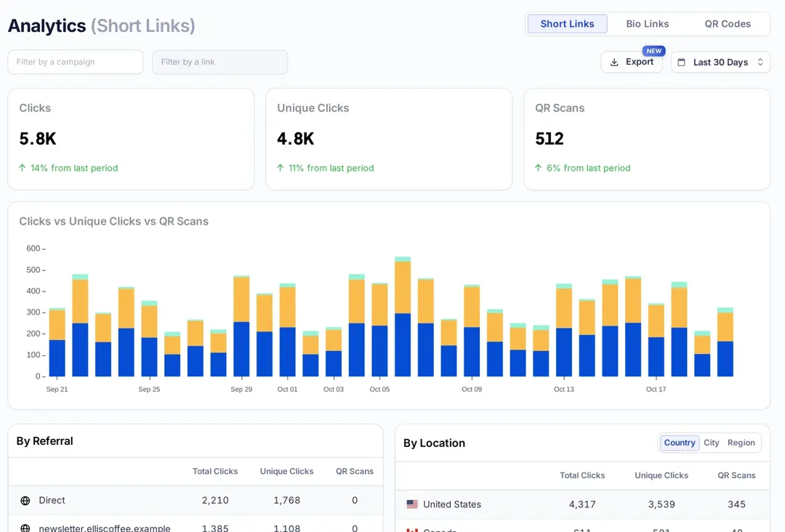Click the 14% from last period text
The height and width of the screenshot is (532, 785).
click(74, 168)
